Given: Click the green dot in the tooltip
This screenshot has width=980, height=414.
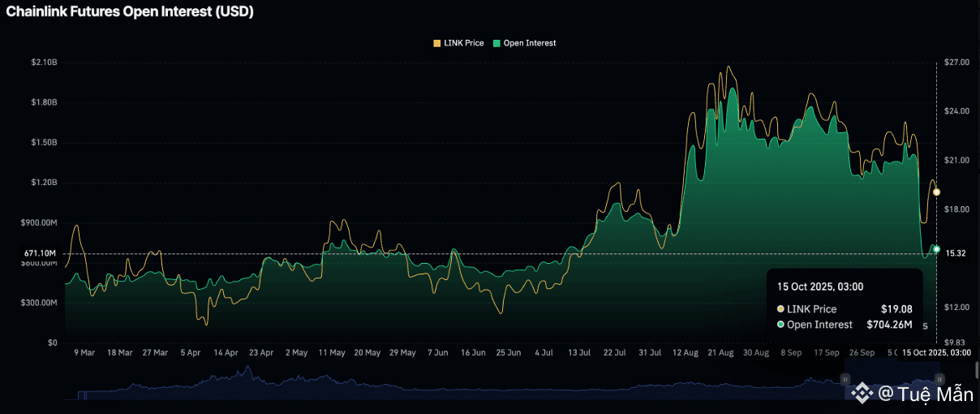Looking at the screenshot, I should (x=780, y=325).
